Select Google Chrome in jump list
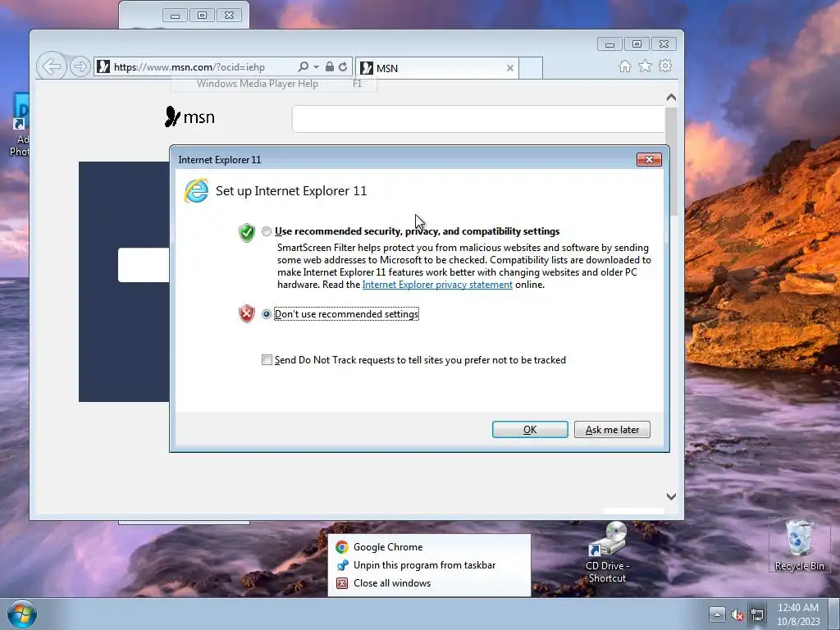The height and width of the screenshot is (630, 840). coord(428,547)
